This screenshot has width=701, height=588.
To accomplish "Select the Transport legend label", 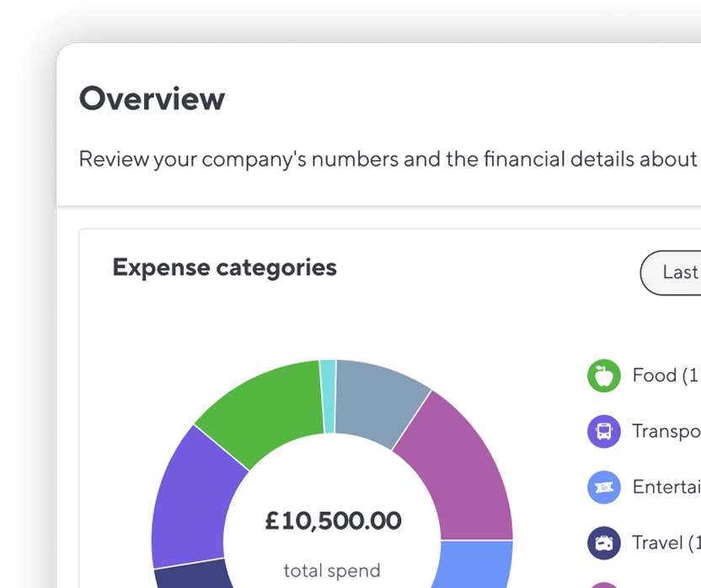I will coord(666,431).
